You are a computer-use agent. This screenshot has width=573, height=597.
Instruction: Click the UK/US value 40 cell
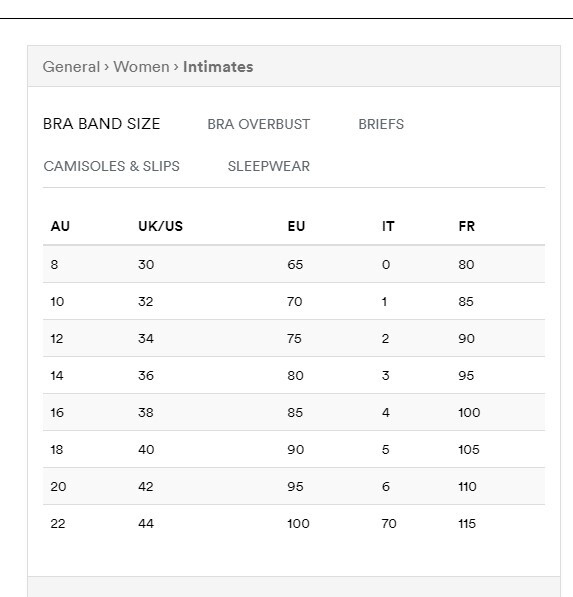point(146,449)
